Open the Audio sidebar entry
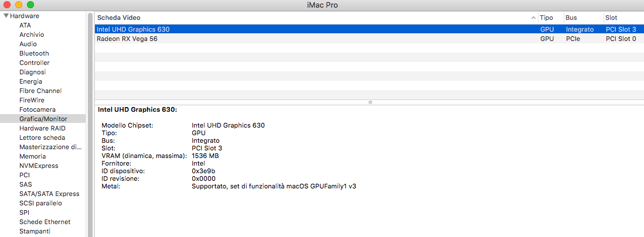The height and width of the screenshot is (237, 644). click(x=28, y=44)
